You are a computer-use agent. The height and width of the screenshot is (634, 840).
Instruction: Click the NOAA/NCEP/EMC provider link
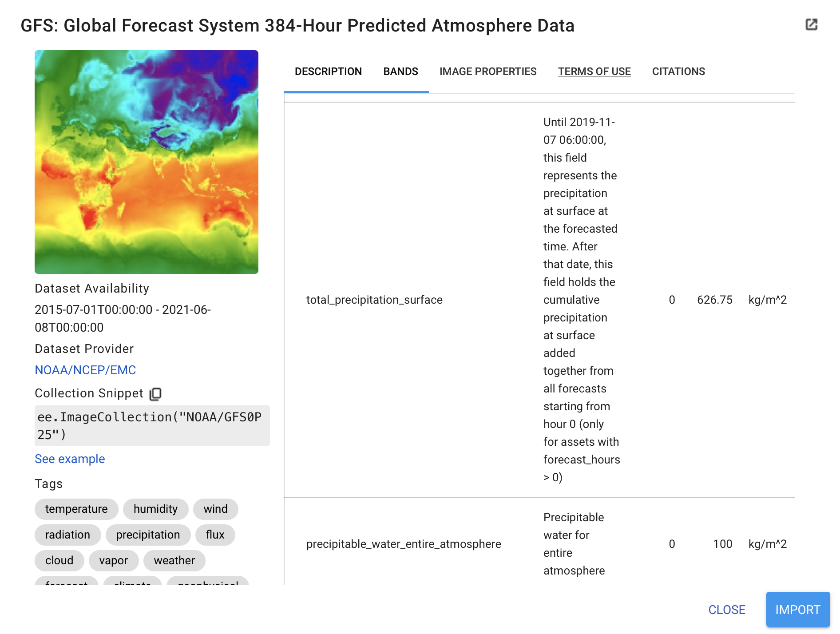click(x=85, y=370)
